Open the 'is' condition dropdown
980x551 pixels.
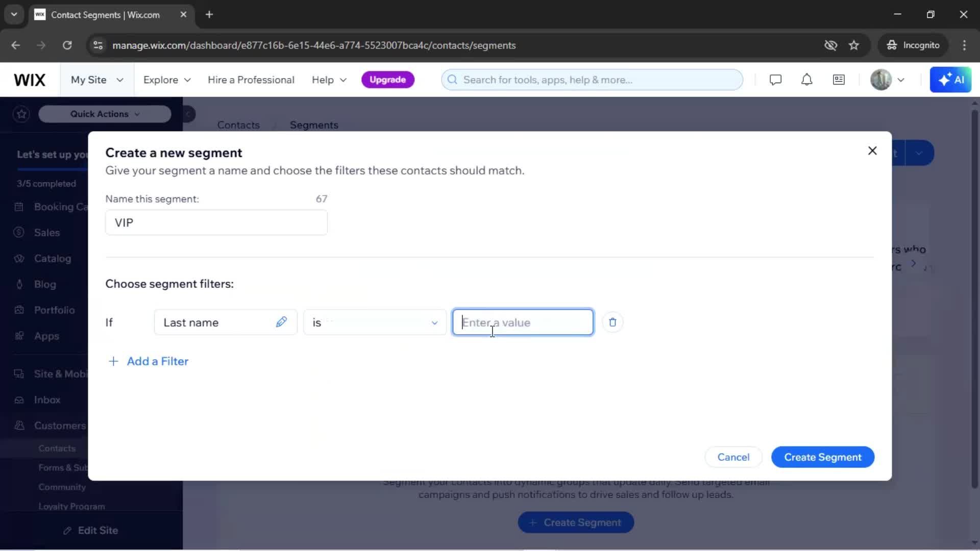click(x=375, y=322)
